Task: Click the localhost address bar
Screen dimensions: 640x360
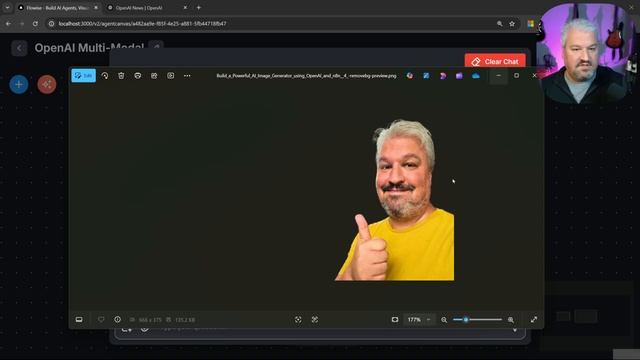Action: coord(282,24)
